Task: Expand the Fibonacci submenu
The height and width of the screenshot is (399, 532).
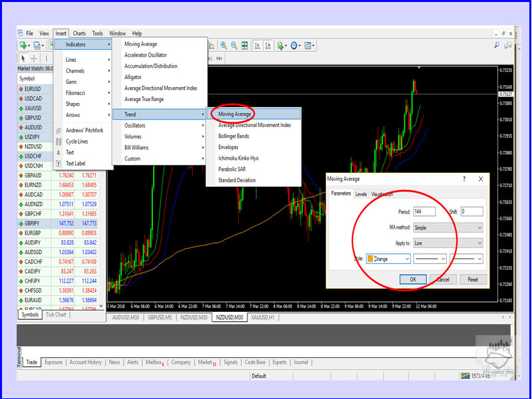Action: [x=83, y=93]
